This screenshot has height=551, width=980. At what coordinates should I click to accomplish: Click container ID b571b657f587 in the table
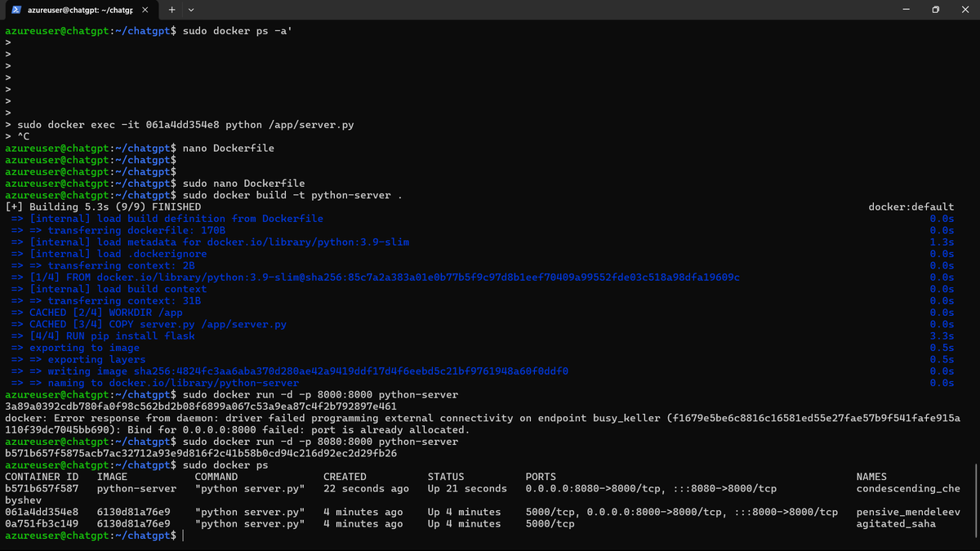coord(42,488)
